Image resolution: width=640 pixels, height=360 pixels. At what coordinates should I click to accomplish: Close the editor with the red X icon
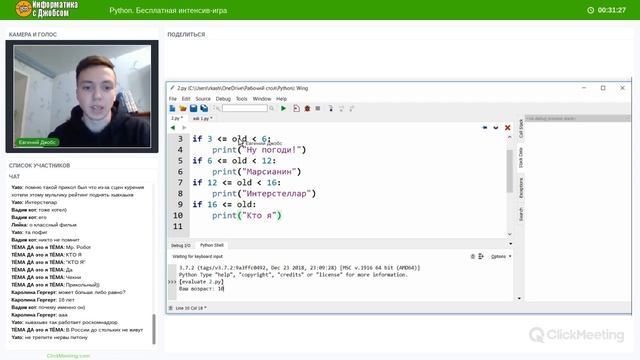507,128
